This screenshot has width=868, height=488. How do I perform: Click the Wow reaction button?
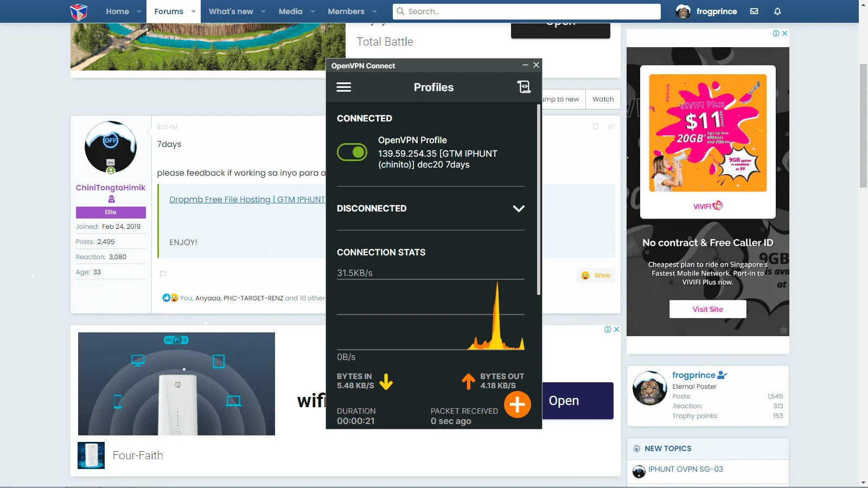[596, 275]
